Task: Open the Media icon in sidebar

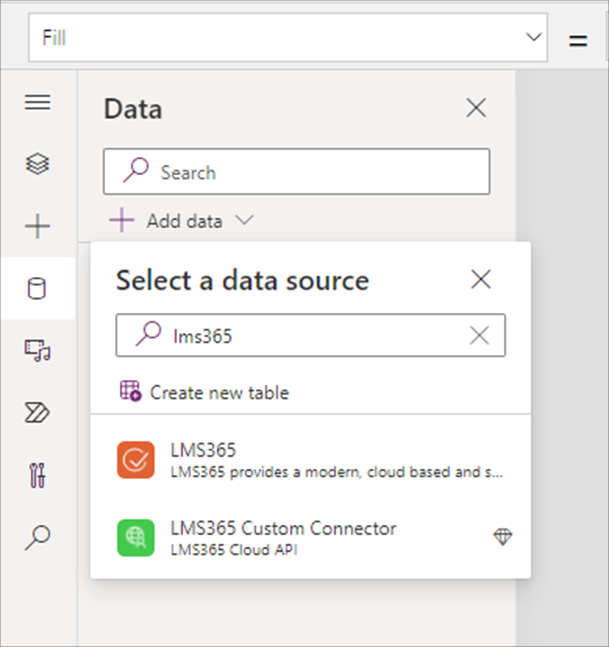Action: [x=37, y=351]
